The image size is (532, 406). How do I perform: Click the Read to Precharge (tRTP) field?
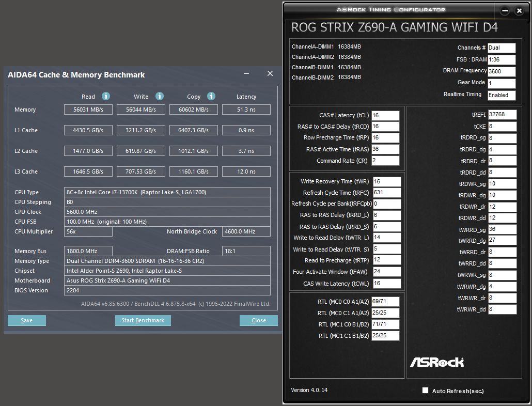(x=387, y=260)
